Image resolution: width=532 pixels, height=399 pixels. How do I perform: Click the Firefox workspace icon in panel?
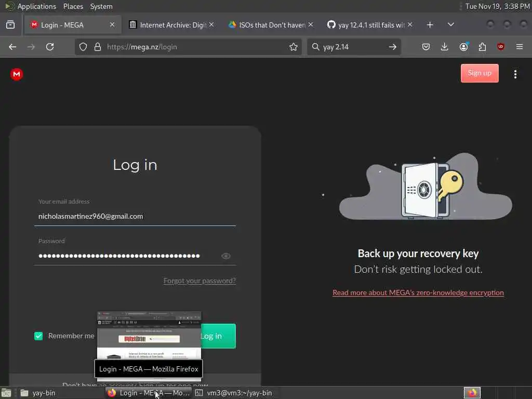[472, 393]
